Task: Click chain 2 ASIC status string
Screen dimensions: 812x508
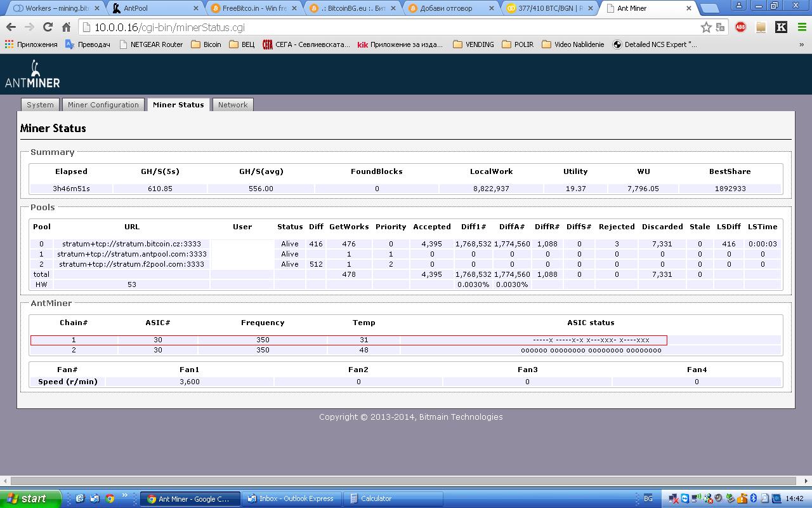Action: pos(591,350)
